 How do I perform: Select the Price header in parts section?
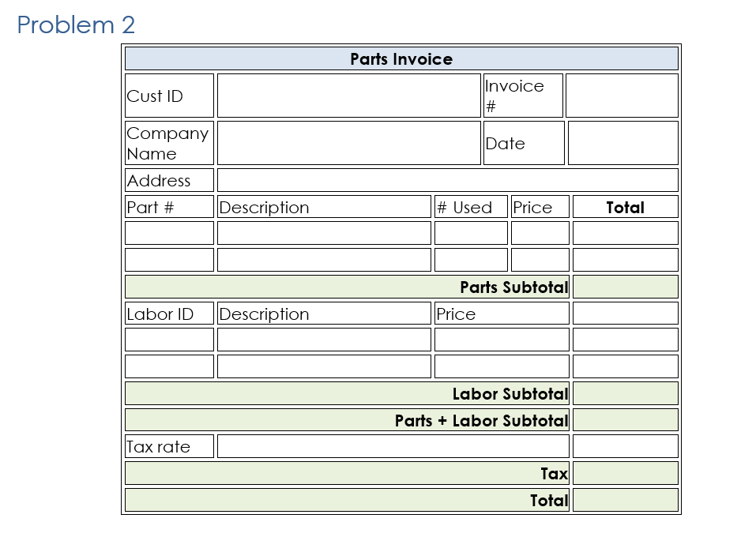tap(539, 206)
